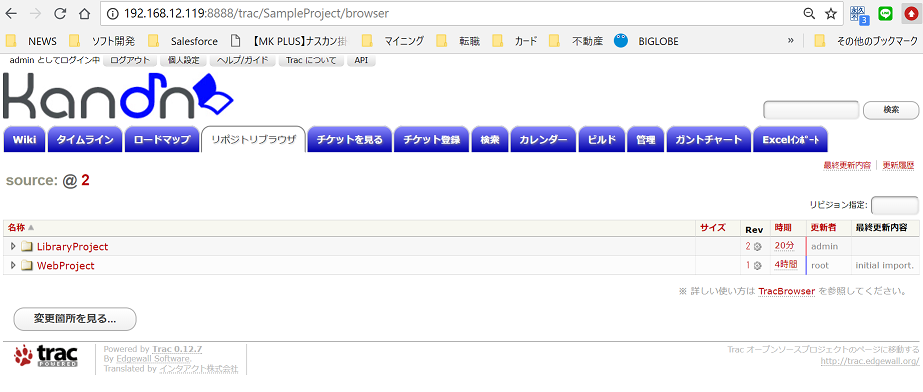This screenshot has height=392, width=923.
Task: Click the WebProject folder icon
Action: click(x=26, y=265)
